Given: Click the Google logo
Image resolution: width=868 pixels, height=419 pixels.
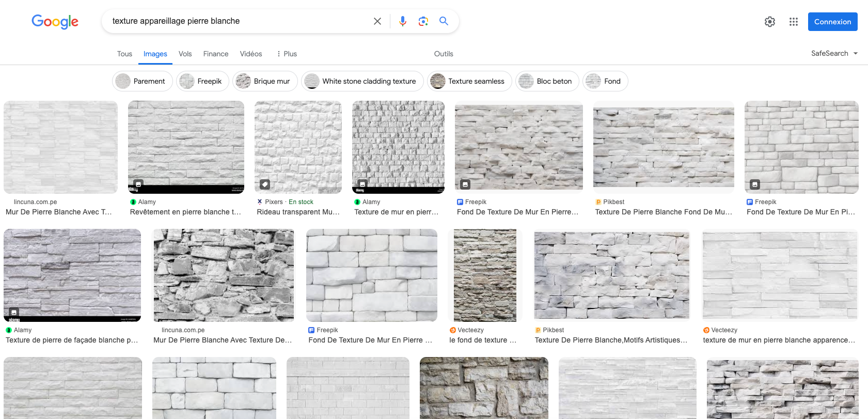Looking at the screenshot, I should (x=55, y=22).
